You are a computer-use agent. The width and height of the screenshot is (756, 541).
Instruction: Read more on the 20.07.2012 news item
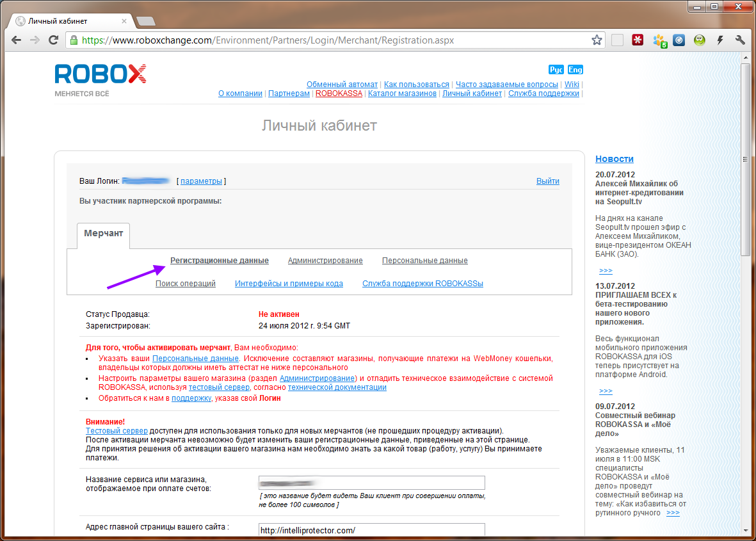tap(606, 270)
